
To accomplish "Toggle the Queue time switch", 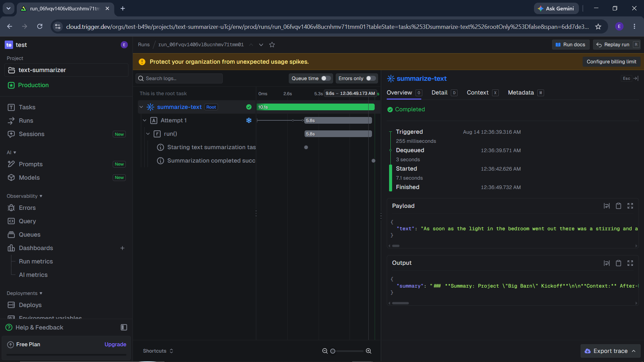I will (326, 78).
